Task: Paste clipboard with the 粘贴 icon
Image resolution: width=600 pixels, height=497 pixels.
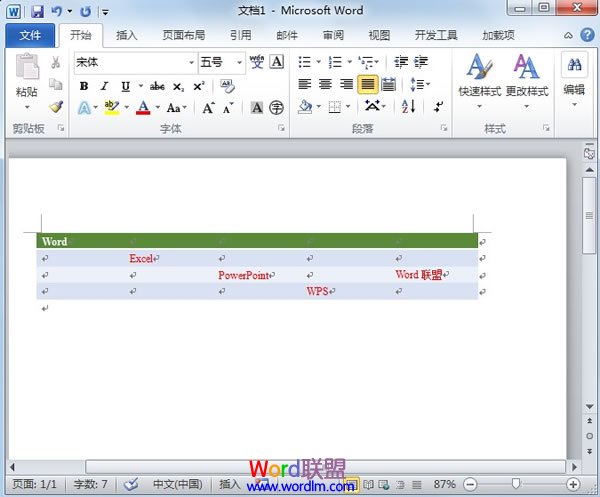Action: click(27, 67)
